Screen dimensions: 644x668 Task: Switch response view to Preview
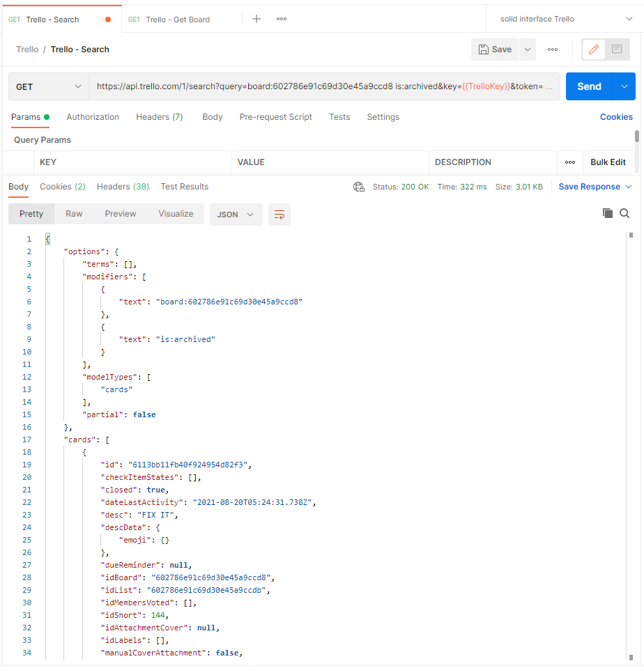[120, 214]
